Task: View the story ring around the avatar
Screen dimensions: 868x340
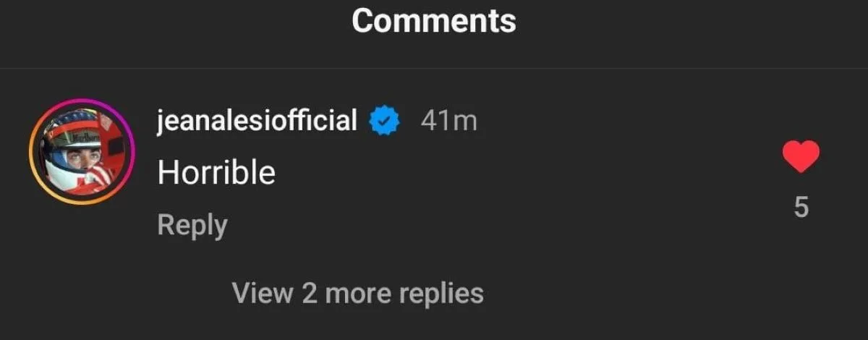Action: pyautogui.click(x=80, y=152)
